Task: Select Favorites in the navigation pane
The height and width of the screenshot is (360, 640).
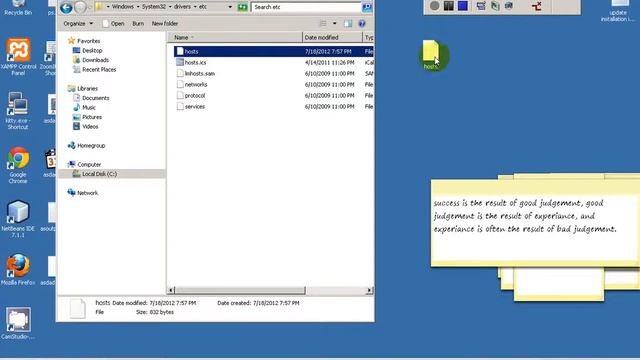Action: click(84, 41)
